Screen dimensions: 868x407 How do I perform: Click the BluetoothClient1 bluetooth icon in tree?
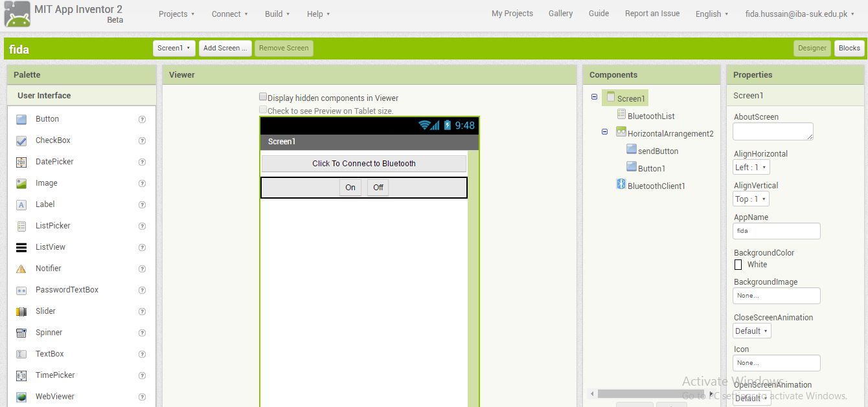[621, 184]
